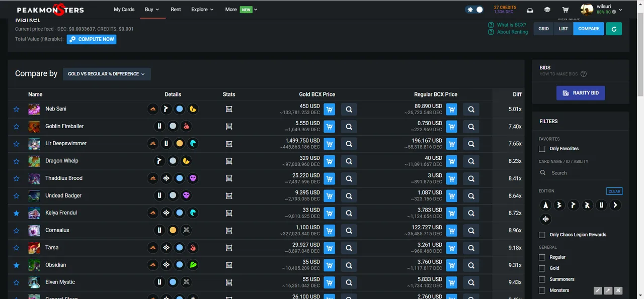
Task: Select the Chaos Legion edition filter icon
Action: (545, 219)
